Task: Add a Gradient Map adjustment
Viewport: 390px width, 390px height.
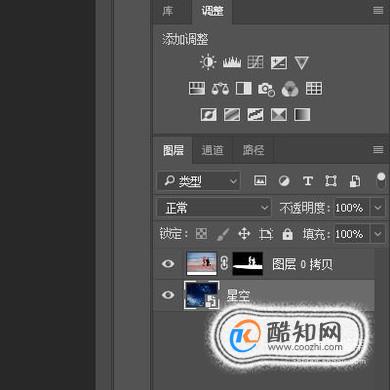Action: coord(302,115)
